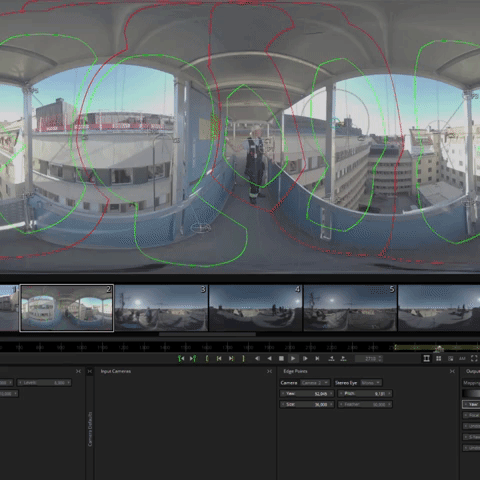Click the frame number stepper arrows
Image resolution: width=480 pixels, height=480 pixels.
tap(380, 359)
